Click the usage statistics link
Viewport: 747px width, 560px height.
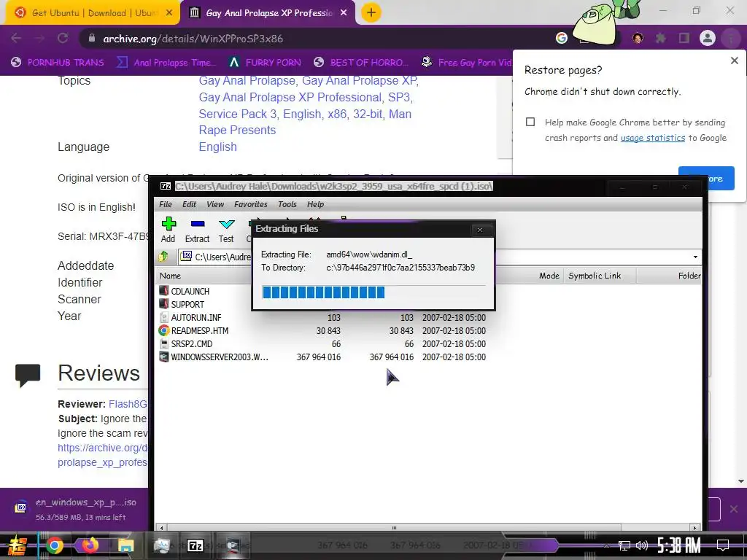coord(653,138)
